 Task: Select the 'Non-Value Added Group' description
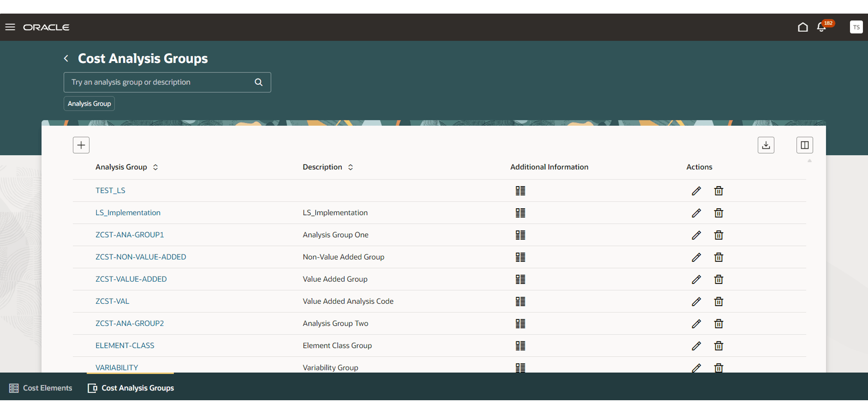(x=343, y=257)
